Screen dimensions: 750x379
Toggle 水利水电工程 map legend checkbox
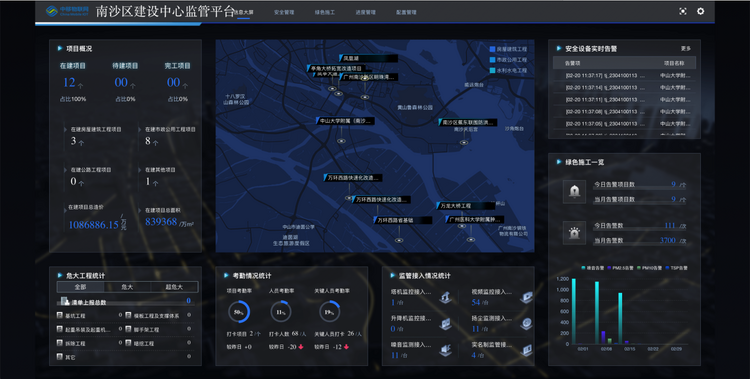492,70
